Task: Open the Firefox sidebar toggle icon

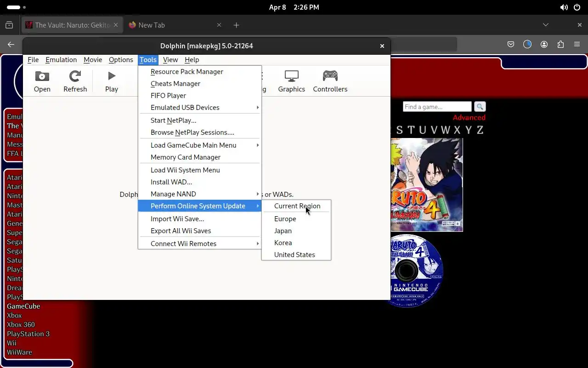Action: click(x=9, y=25)
